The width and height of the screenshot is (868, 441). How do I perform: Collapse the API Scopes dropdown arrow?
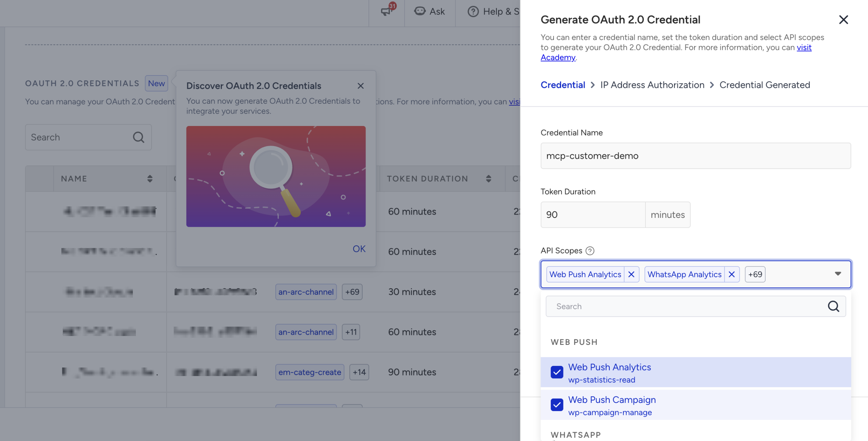(838, 274)
